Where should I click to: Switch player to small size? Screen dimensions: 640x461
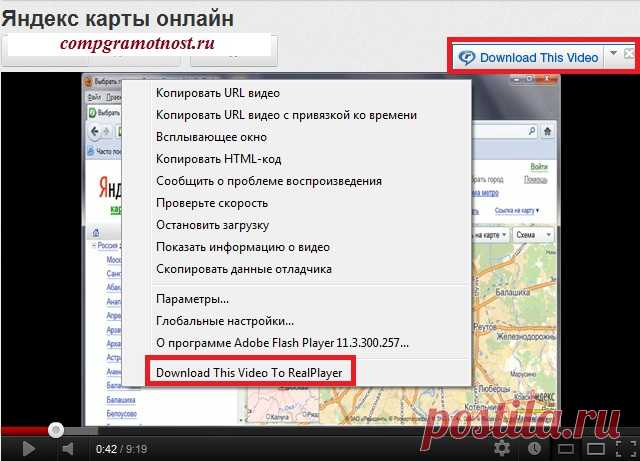tap(566, 449)
